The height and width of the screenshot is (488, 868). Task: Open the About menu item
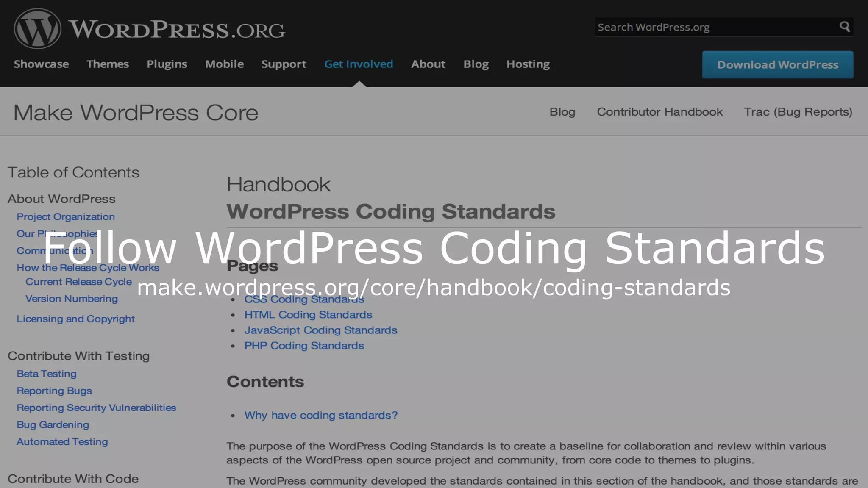428,64
